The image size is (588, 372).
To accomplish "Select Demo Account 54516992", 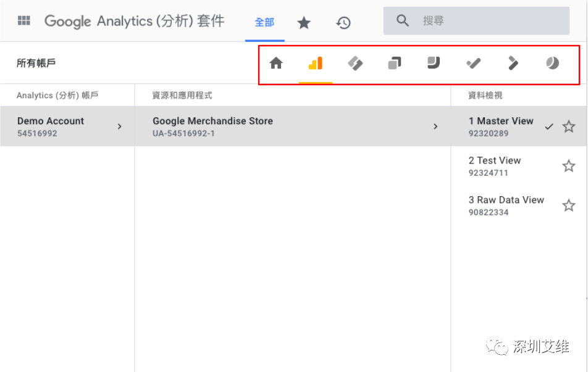I will coord(67,126).
